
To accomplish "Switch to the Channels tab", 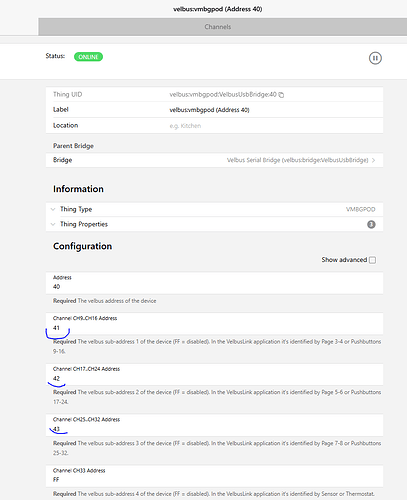I will (x=218, y=27).
